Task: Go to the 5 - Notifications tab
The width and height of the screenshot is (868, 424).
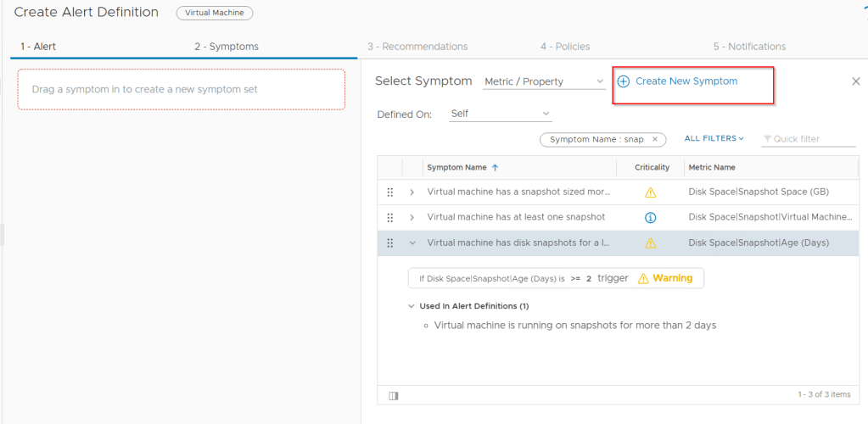Action: (748, 47)
